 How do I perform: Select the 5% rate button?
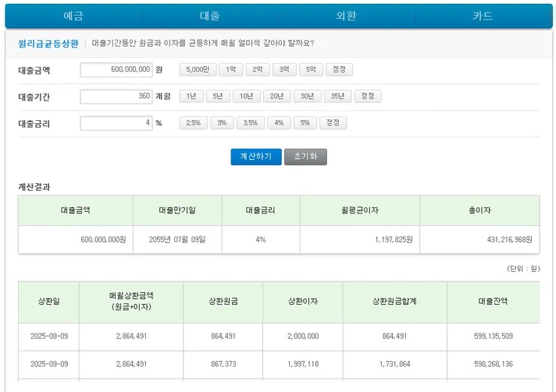point(305,123)
